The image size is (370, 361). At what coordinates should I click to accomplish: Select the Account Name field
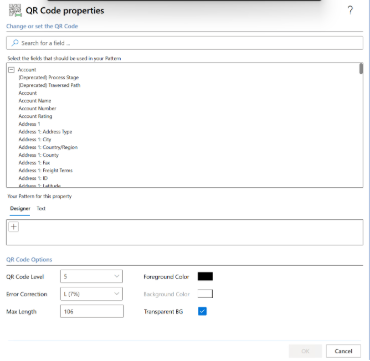[35, 101]
